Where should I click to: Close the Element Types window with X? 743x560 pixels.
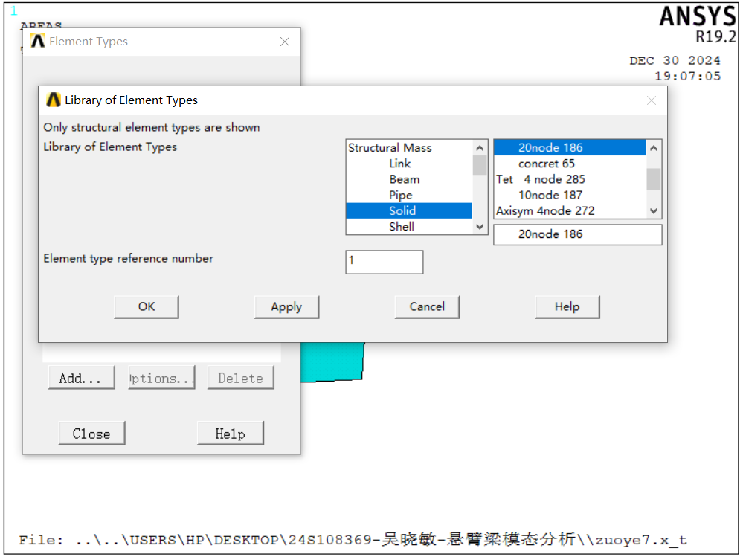[285, 42]
